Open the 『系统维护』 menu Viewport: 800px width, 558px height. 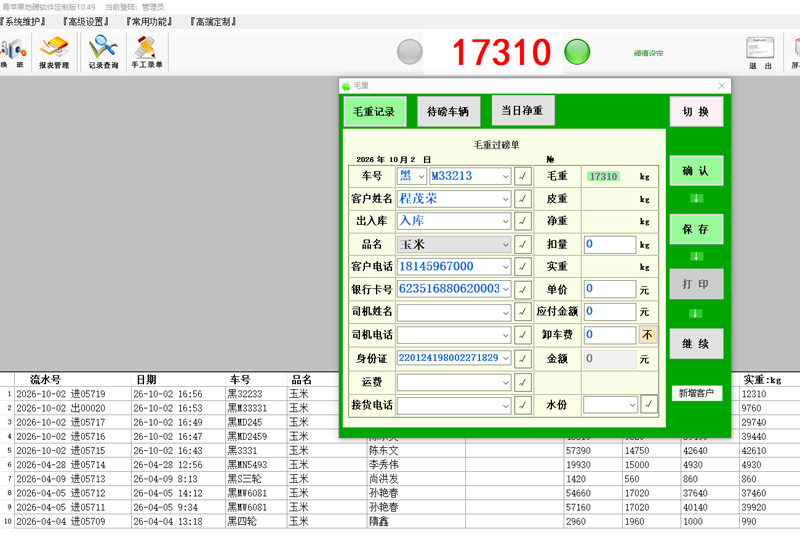tap(23, 21)
